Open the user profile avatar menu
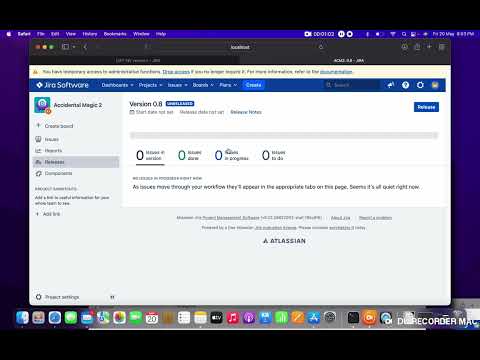The width and height of the screenshot is (480, 360). coord(435,85)
